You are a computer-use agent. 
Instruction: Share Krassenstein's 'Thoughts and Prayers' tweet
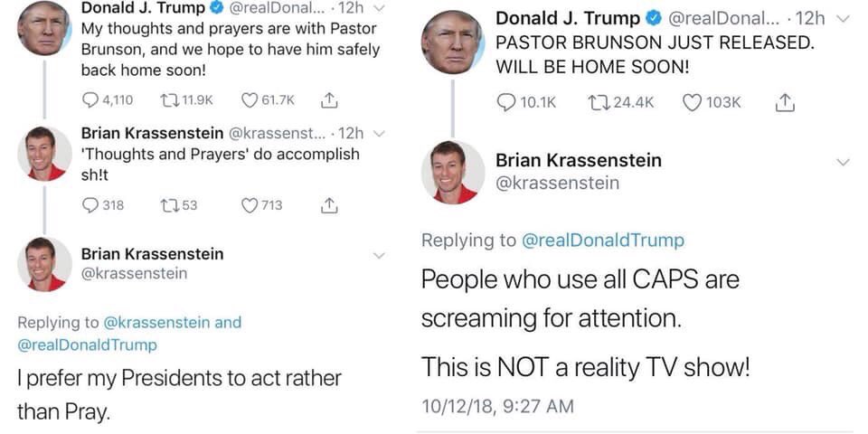329,205
